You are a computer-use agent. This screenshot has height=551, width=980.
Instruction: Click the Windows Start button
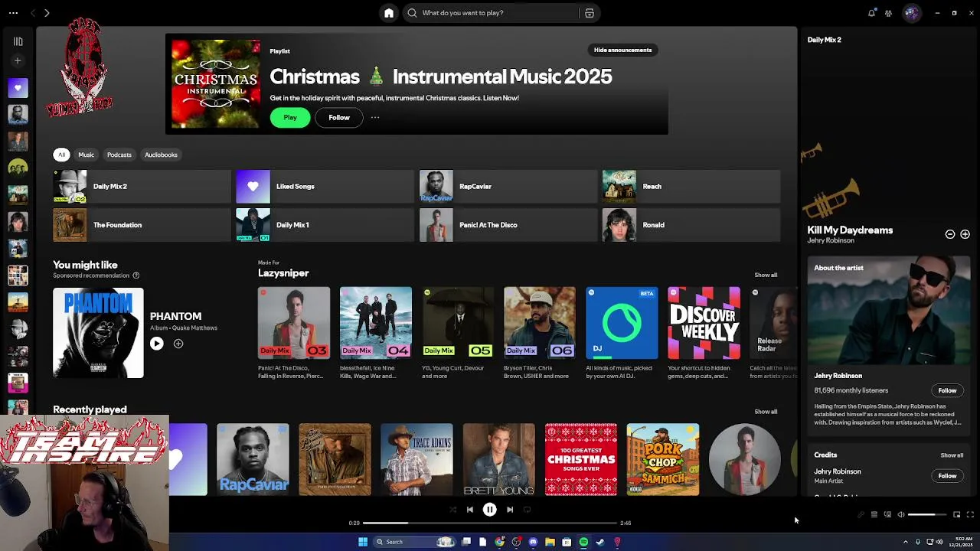[363, 542]
